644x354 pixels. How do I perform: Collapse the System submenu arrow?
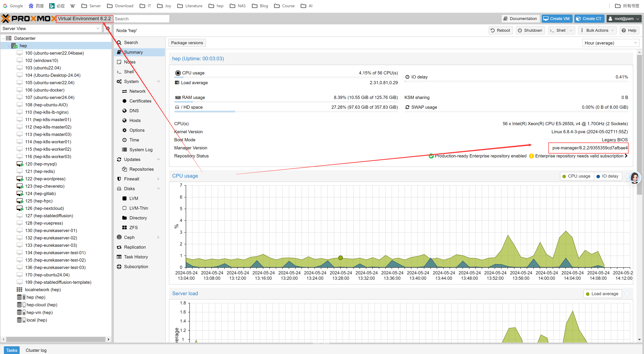click(x=159, y=81)
